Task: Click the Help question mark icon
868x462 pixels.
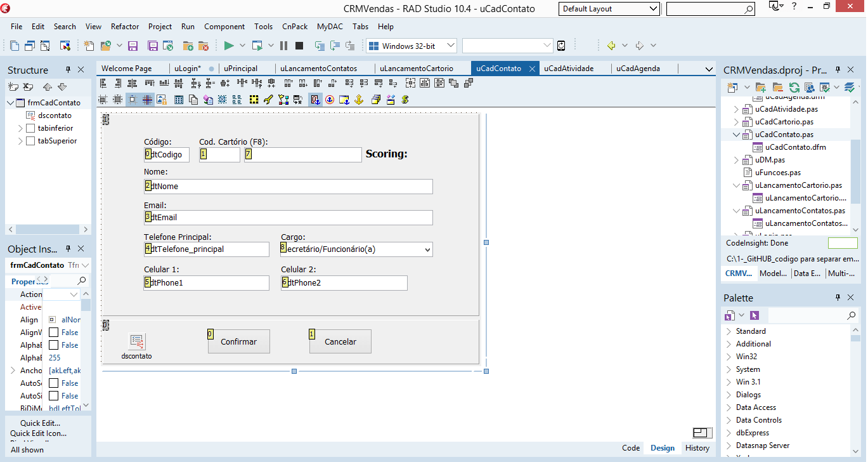Action: pos(794,6)
